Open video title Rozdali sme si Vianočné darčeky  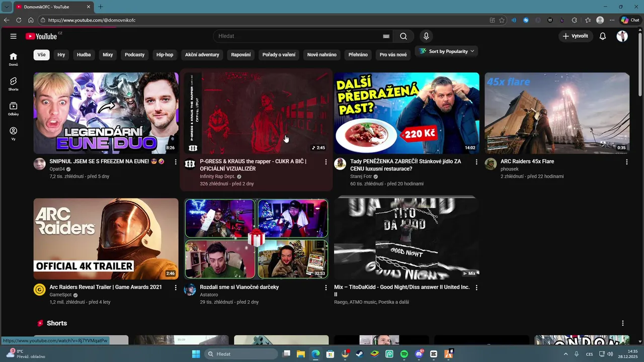click(x=239, y=287)
